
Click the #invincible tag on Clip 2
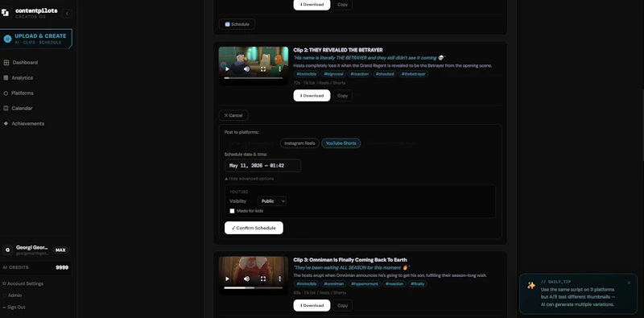[307, 74]
